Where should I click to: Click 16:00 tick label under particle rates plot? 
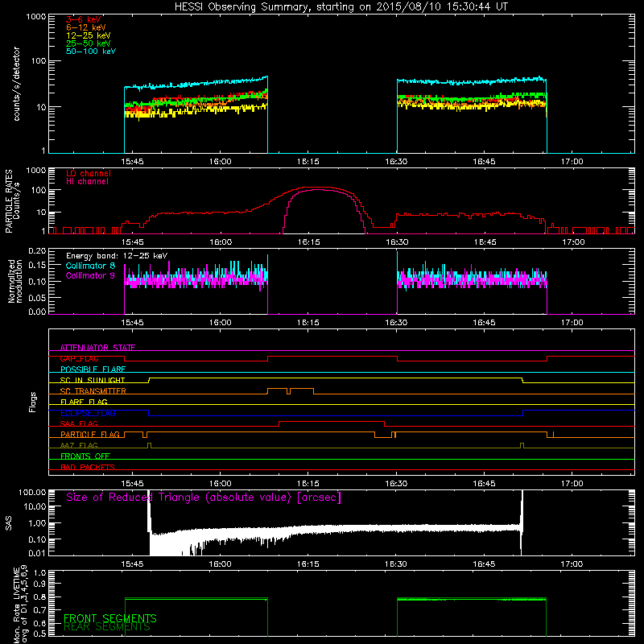(x=221, y=242)
